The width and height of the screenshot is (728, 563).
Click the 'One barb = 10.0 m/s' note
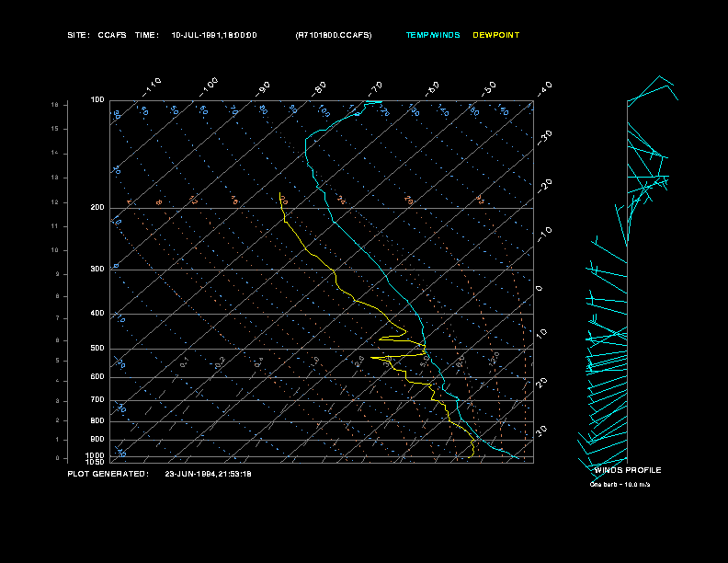[620, 485]
